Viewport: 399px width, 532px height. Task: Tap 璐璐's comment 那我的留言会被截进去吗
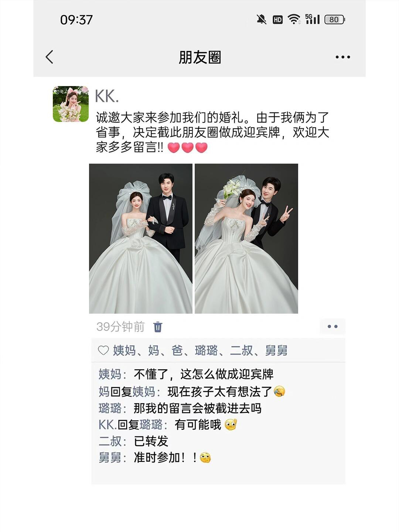click(x=198, y=408)
